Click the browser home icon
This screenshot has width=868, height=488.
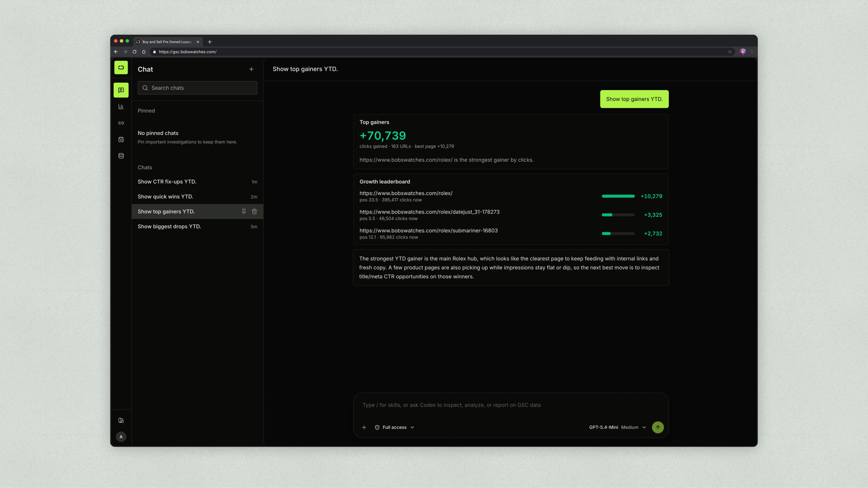click(x=144, y=52)
